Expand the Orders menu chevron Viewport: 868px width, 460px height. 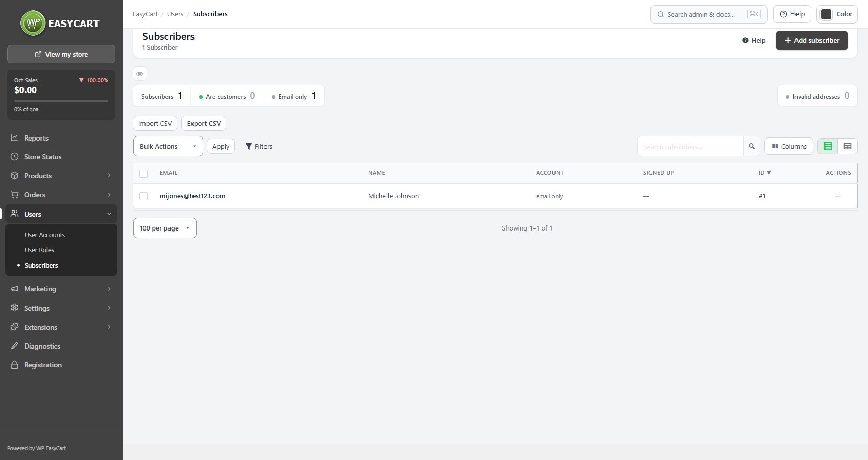[109, 194]
